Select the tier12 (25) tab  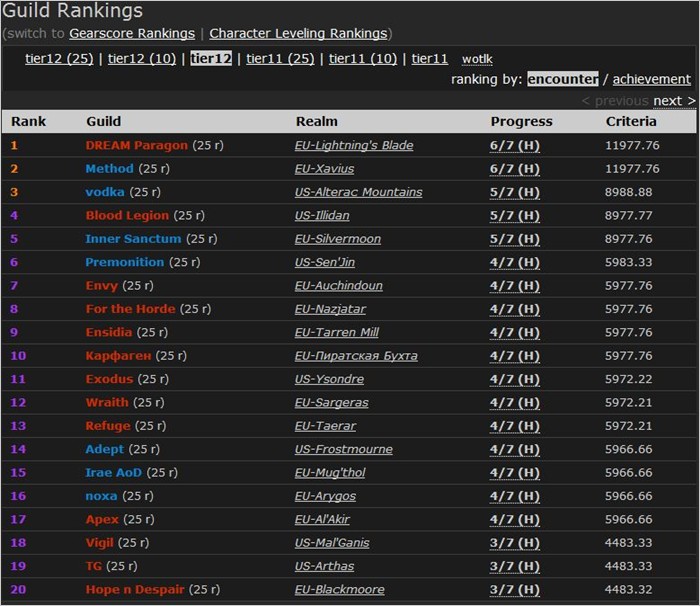(59, 59)
